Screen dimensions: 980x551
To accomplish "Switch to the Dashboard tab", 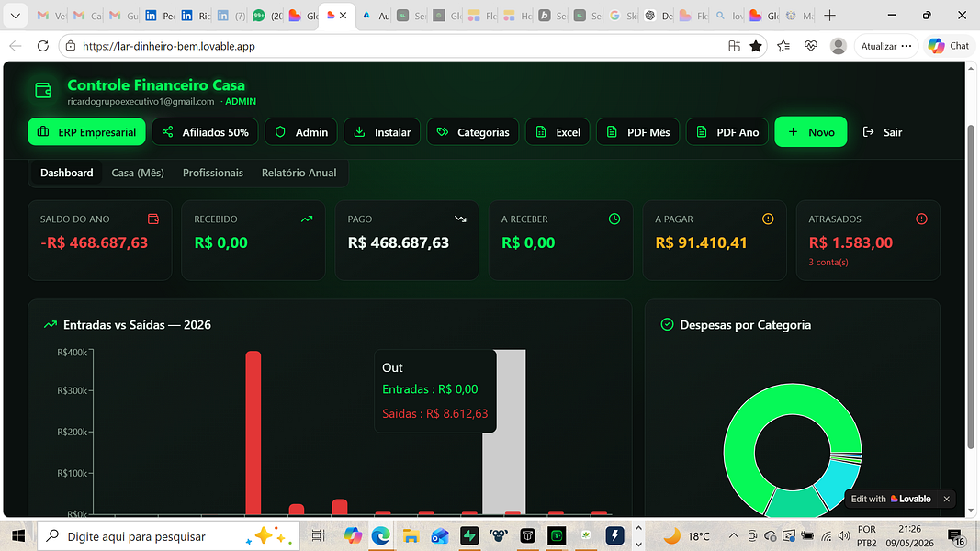I will coord(67,173).
